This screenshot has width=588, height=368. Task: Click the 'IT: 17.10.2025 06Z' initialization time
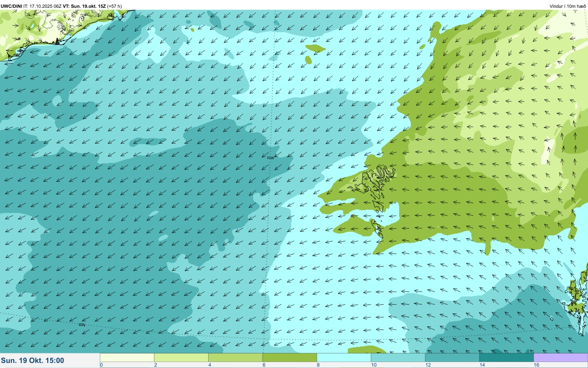pyautogui.click(x=43, y=6)
